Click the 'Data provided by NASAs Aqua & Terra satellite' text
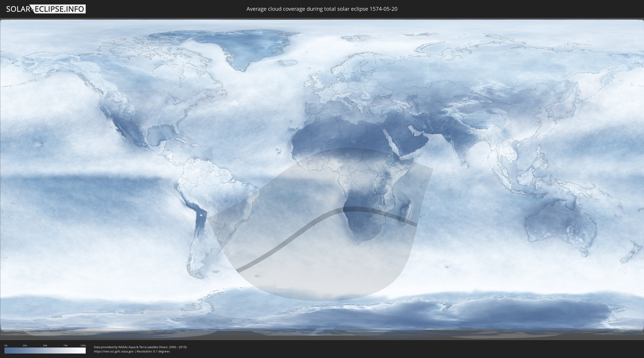 click(126, 347)
